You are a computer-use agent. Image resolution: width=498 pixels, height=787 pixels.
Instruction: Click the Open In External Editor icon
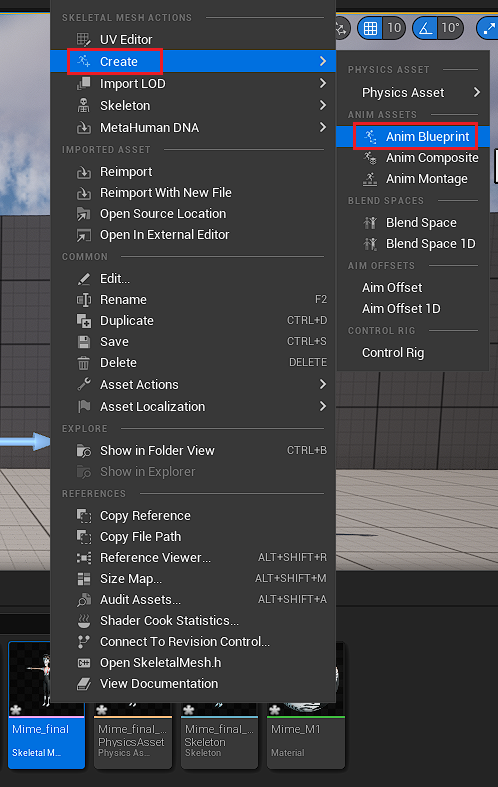83,235
